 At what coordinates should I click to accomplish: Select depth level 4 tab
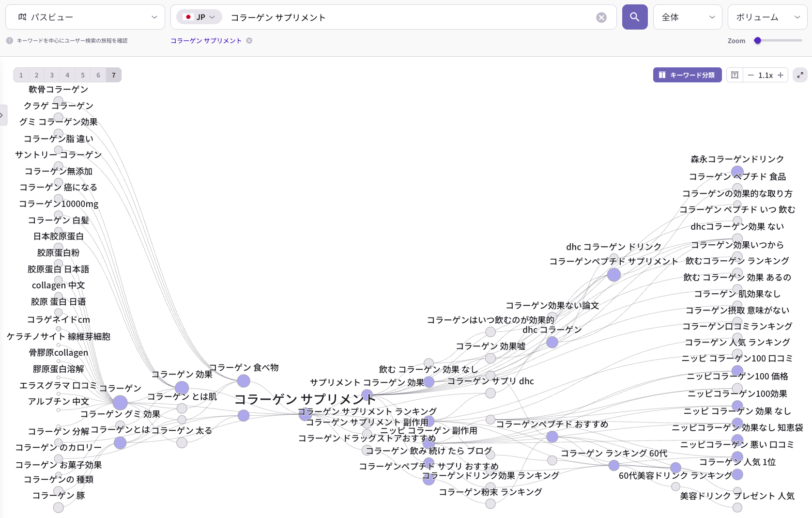(67, 75)
